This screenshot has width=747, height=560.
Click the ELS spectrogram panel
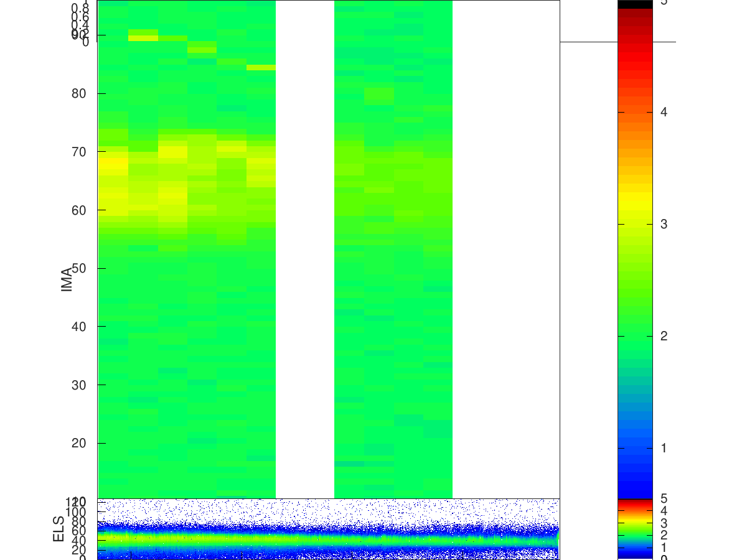[329, 529]
